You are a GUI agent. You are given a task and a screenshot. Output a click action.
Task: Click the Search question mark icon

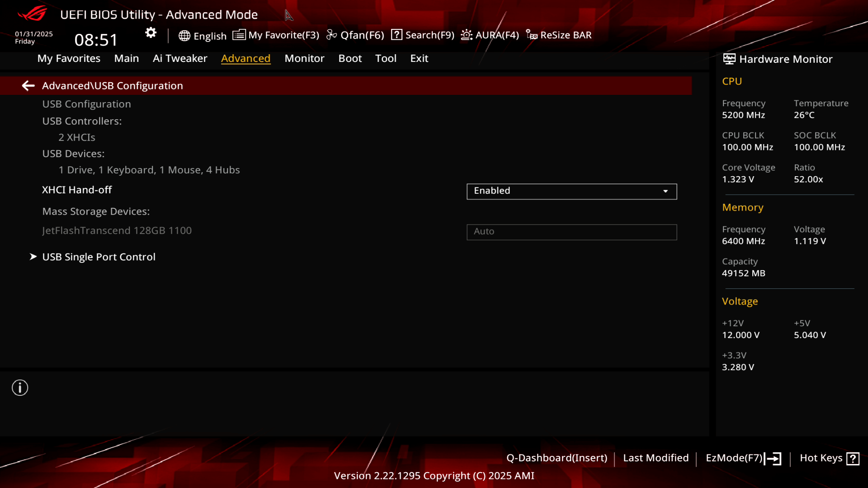pos(396,35)
